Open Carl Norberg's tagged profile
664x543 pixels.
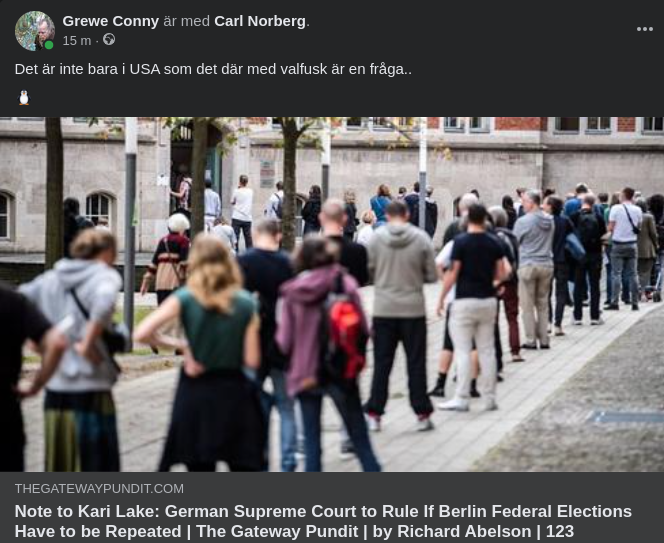(260, 21)
